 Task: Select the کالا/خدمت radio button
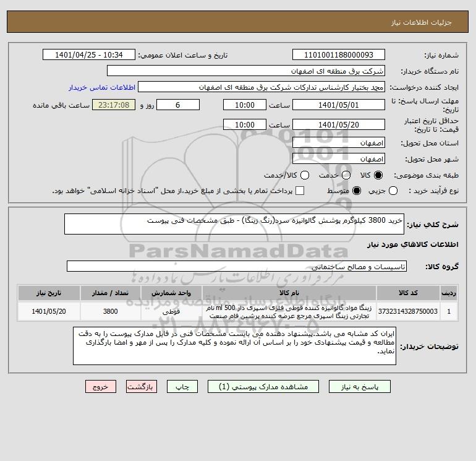[x=305, y=175]
